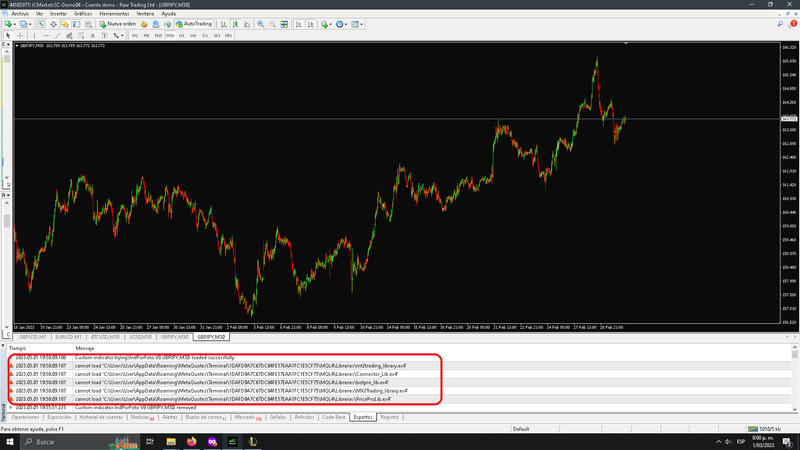Zoom in on the chart

coord(261,24)
